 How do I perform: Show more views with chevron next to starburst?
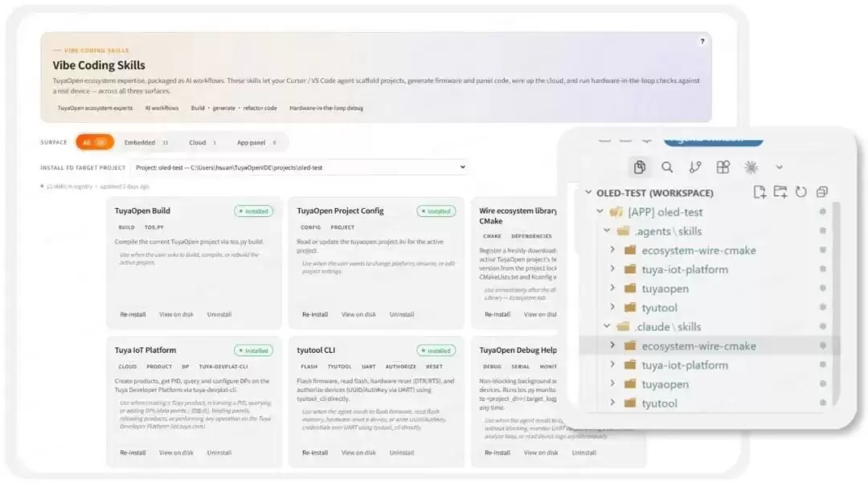click(x=780, y=167)
